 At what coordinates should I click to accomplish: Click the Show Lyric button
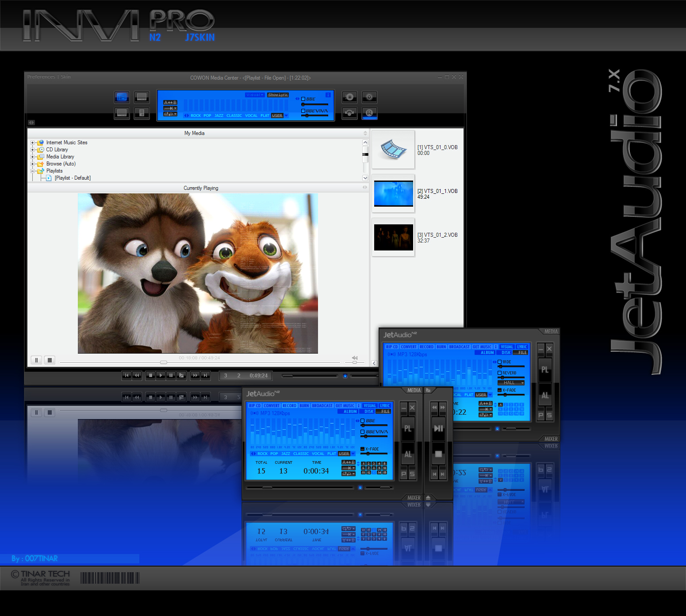point(278,95)
